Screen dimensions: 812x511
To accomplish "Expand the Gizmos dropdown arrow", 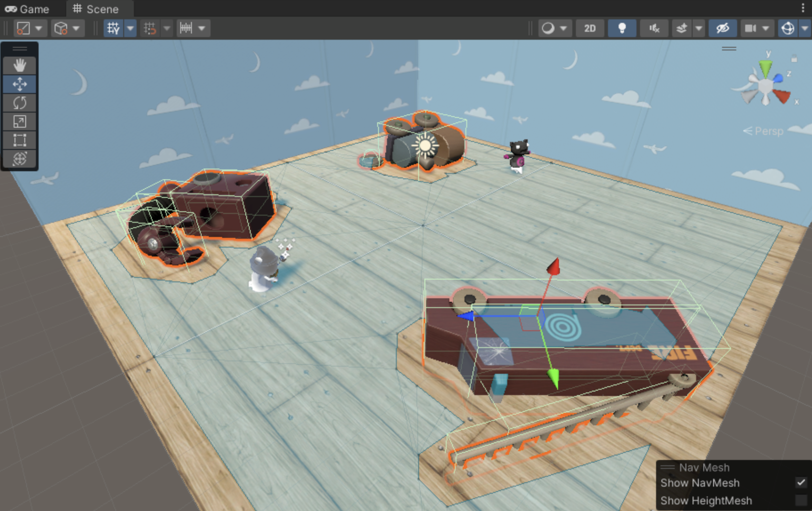I will [x=805, y=28].
